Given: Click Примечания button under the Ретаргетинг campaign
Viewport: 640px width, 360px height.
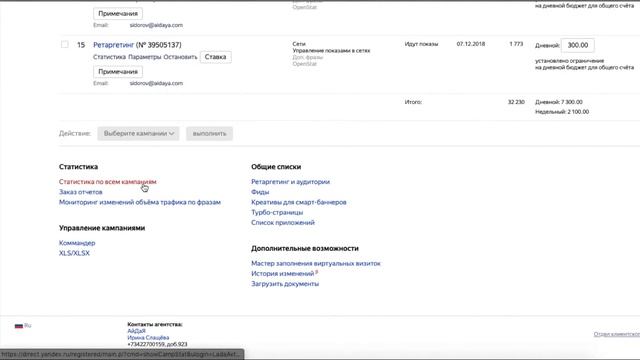Looking at the screenshot, I should click(x=118, y=71).
